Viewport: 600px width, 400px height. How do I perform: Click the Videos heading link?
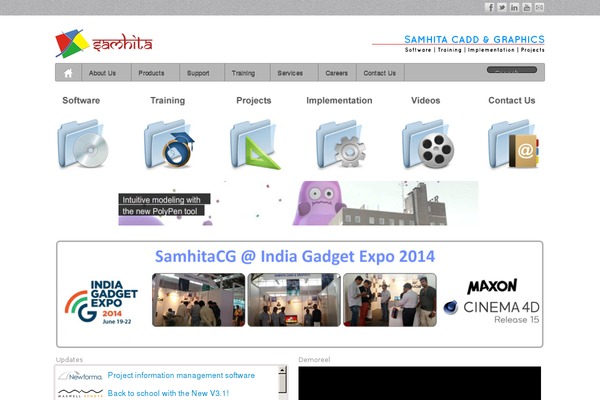pyautogui.click(x=426, y=101)
